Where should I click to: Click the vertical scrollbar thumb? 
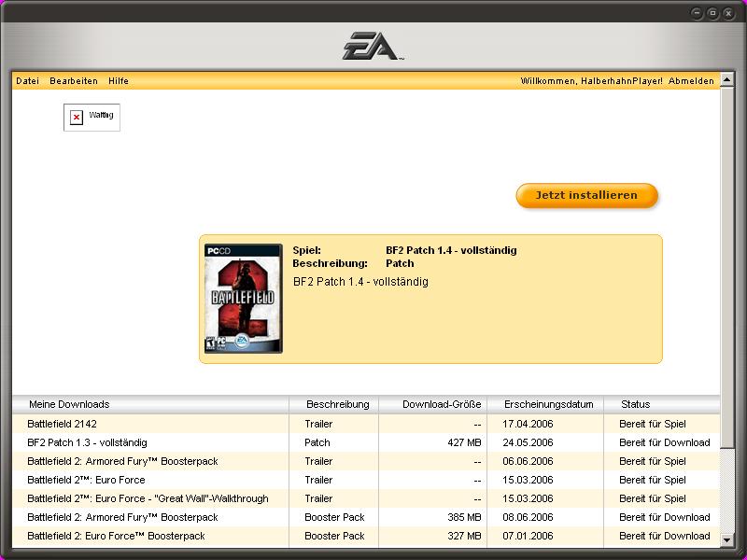coord(727,267)
